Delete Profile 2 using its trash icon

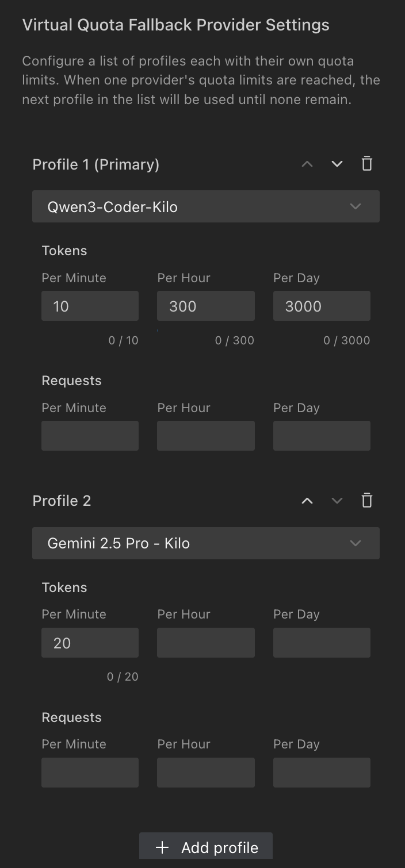[x=366, y=500]
